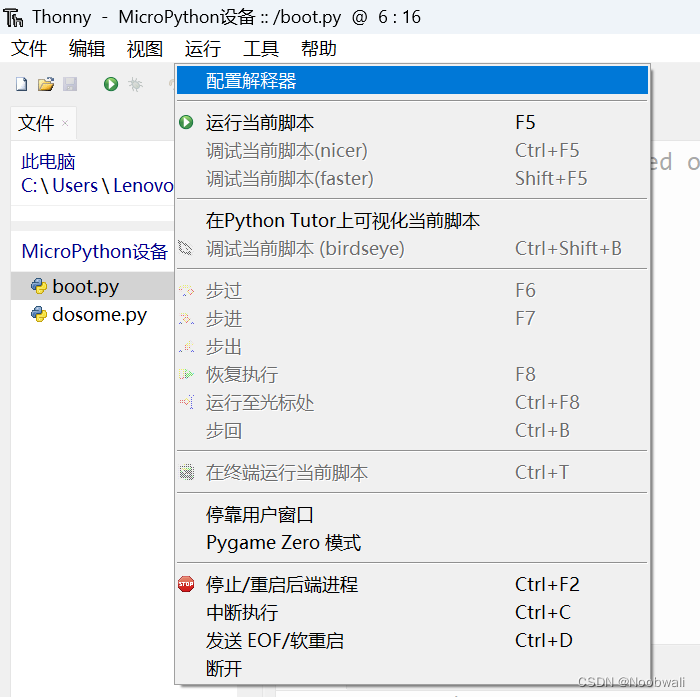
Task: Choose 配置解释器 menu entry
Action: [412, 80]
